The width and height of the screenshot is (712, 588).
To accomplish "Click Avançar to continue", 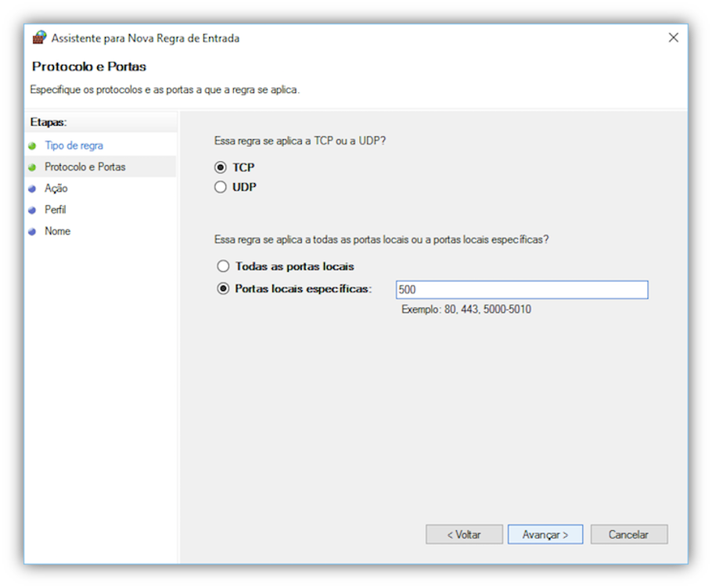I will click(545, 535).
